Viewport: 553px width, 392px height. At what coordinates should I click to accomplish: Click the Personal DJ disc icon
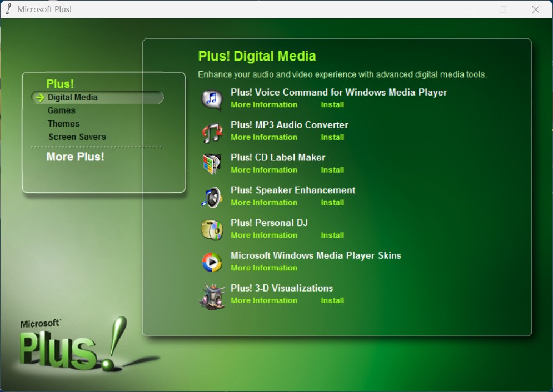click(x=211, y=230)
